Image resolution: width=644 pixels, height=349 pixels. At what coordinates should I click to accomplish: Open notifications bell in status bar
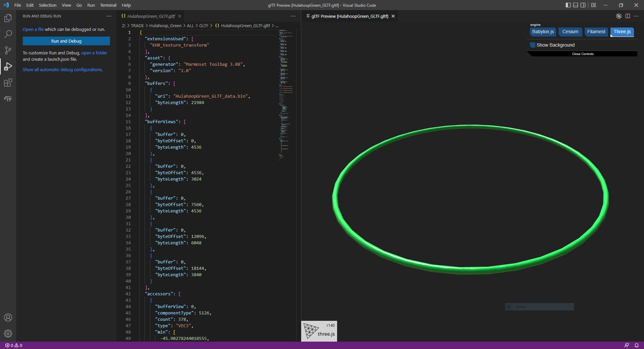coord(637,345)
